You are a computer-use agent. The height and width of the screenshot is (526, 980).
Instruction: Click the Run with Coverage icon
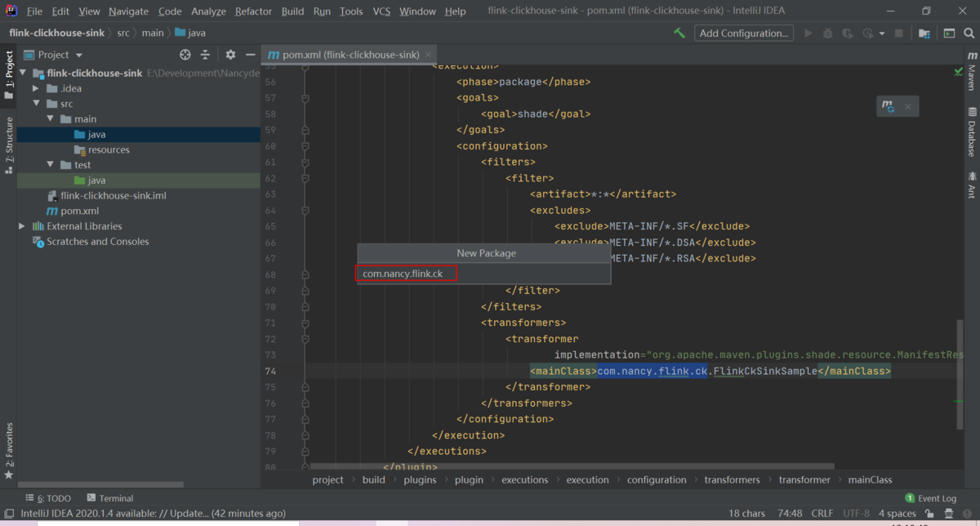[848, 33]
